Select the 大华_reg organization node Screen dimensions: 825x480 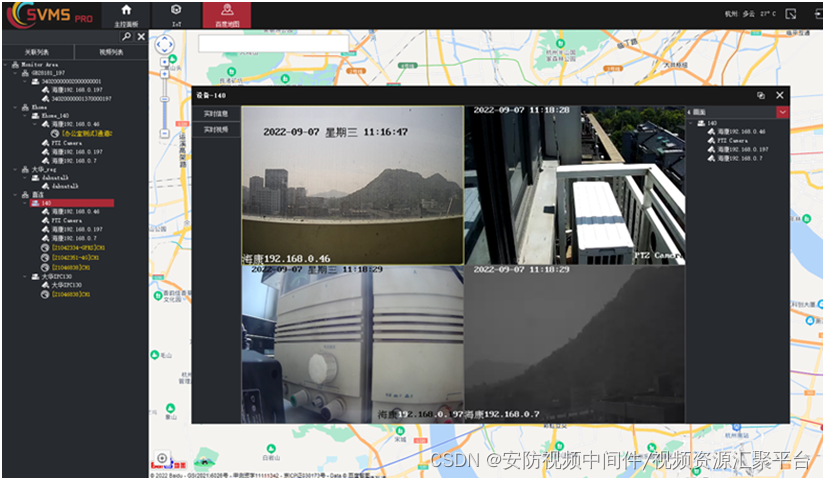pos(44,169)
